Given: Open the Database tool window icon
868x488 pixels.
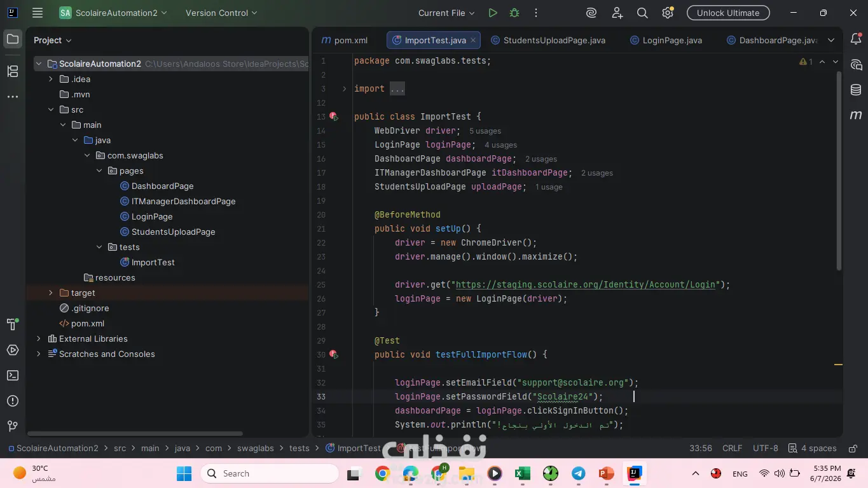Looking at the screenshot, I should click(x=856, y=90).
